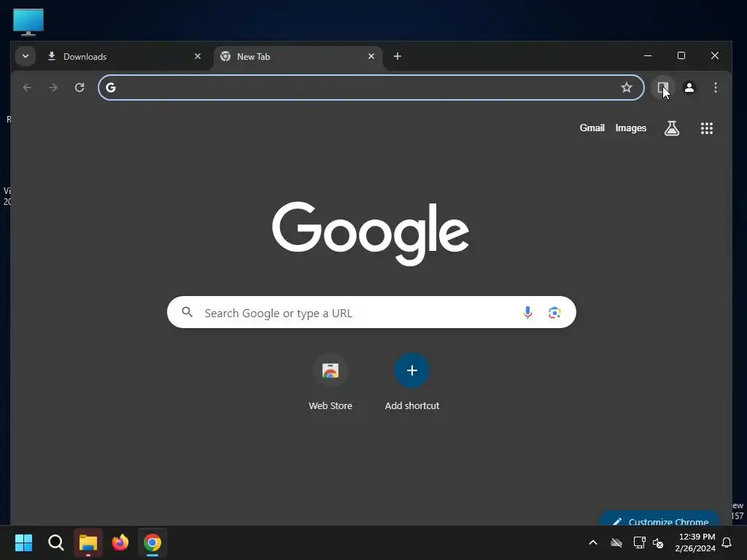Switch to the Downloads tab

click(124, 57)
